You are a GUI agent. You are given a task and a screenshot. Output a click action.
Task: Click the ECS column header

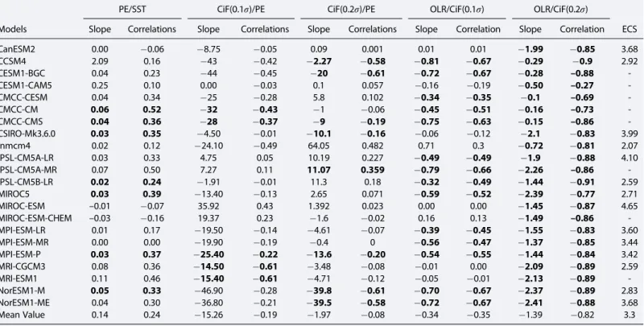point(630,30)
